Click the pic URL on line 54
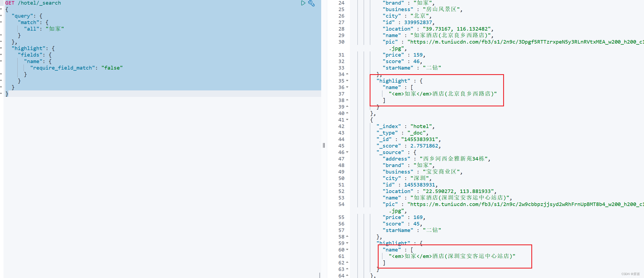 point(525,204)
